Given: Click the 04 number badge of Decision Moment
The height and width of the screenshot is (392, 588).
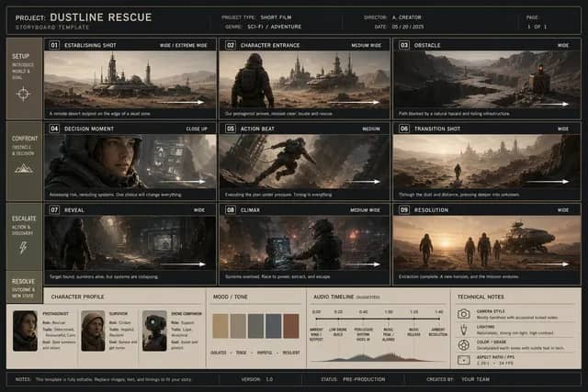Looking at the screenshot, I should pos(54,129).
